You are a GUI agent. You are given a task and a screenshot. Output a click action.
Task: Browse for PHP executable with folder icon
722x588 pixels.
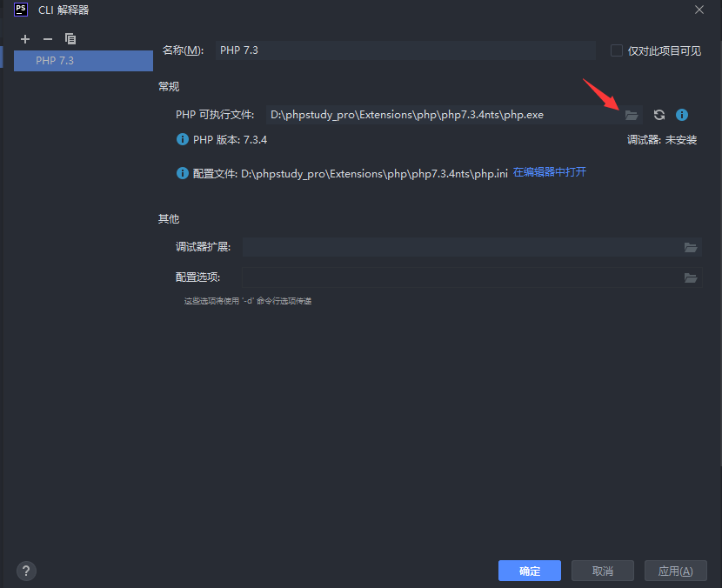[632, 114]
